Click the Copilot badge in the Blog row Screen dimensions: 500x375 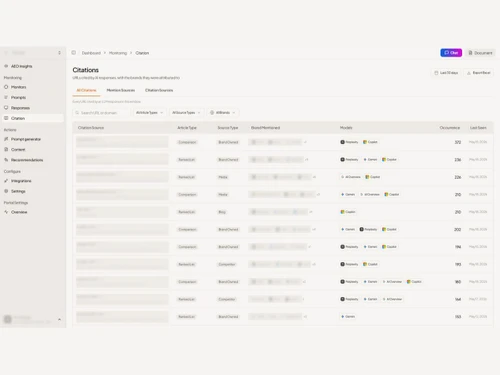(348, 212)
